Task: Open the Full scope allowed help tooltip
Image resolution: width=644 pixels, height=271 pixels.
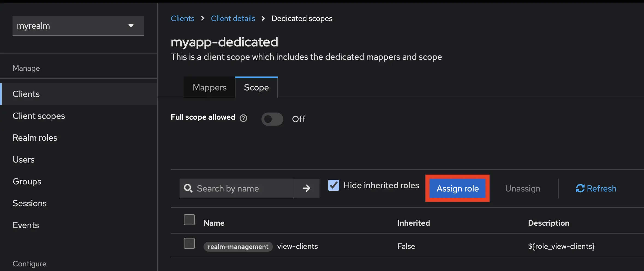Action: pos(243,118)
